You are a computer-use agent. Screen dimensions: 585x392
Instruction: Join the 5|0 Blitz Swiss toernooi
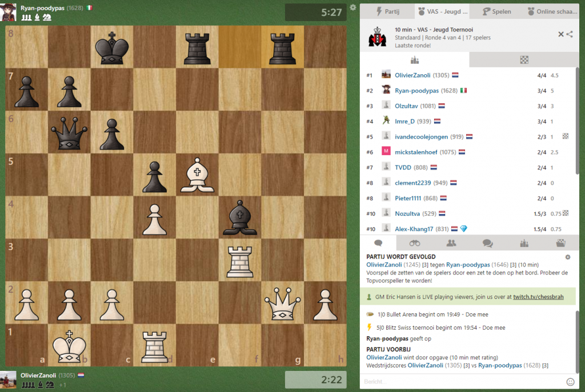pos(494,328)
